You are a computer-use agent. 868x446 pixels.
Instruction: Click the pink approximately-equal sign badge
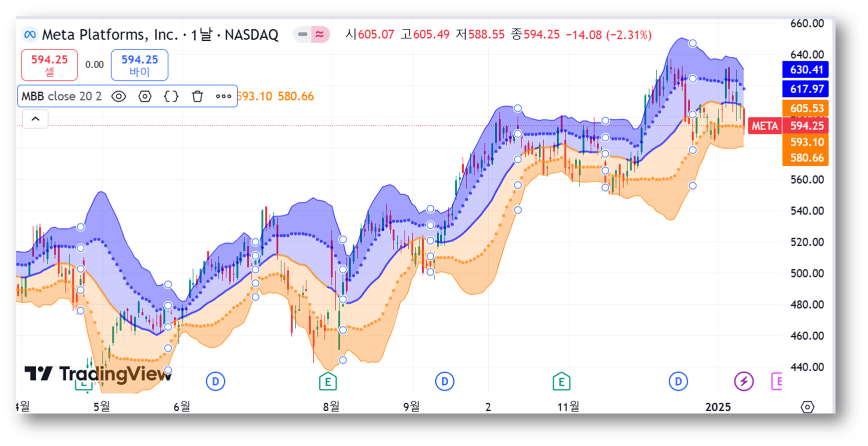coord(319,34)
